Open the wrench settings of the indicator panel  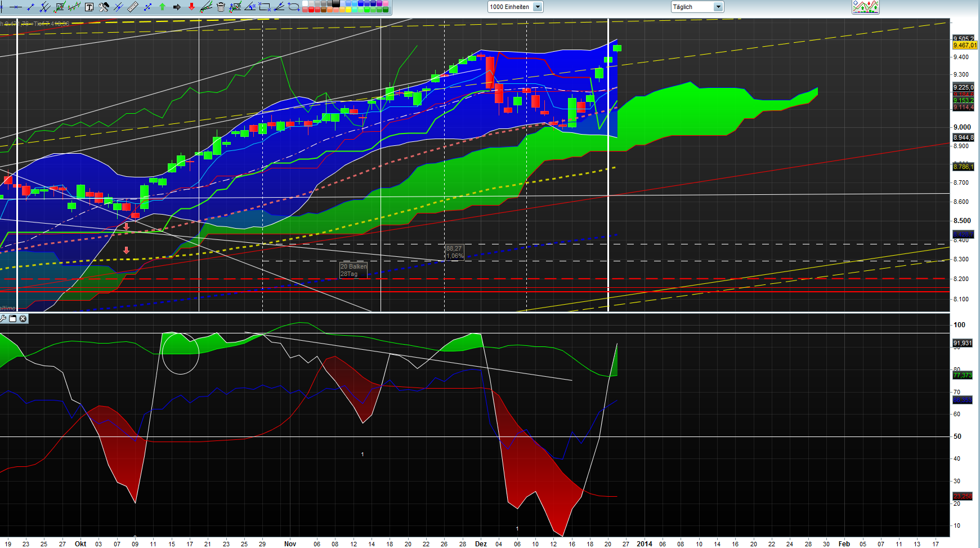3,319
